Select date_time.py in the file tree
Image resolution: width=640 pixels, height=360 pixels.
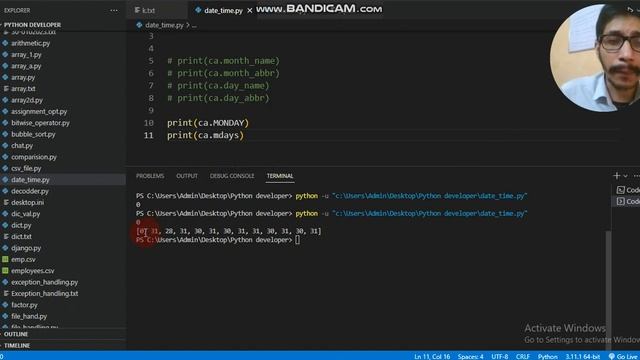30,180
